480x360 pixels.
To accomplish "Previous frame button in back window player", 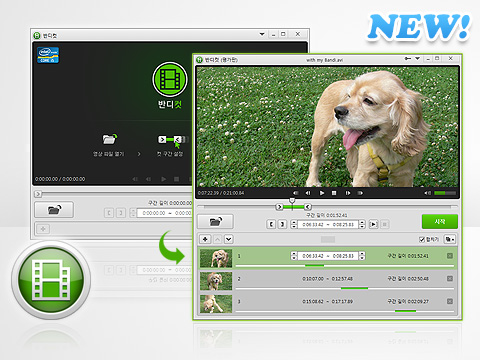I will click(148, 179).
